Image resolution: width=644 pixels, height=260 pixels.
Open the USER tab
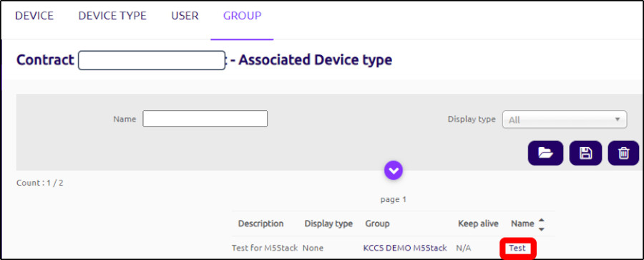[x=185, y=16]
